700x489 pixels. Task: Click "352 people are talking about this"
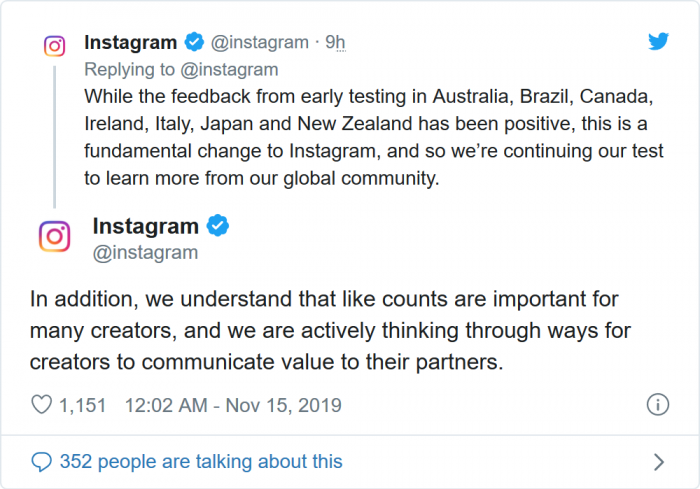pyautogui.click(x=200, y=461)
